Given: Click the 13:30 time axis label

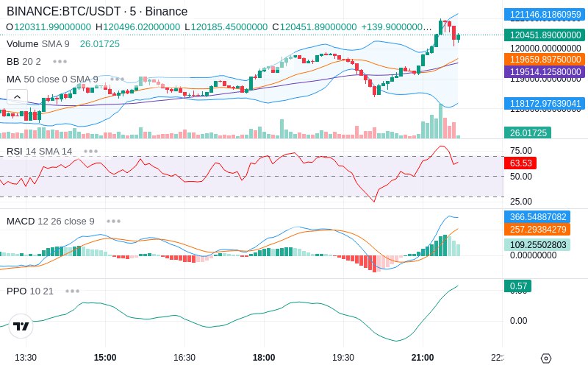Looking at the screenshot, I should [26, 358].
